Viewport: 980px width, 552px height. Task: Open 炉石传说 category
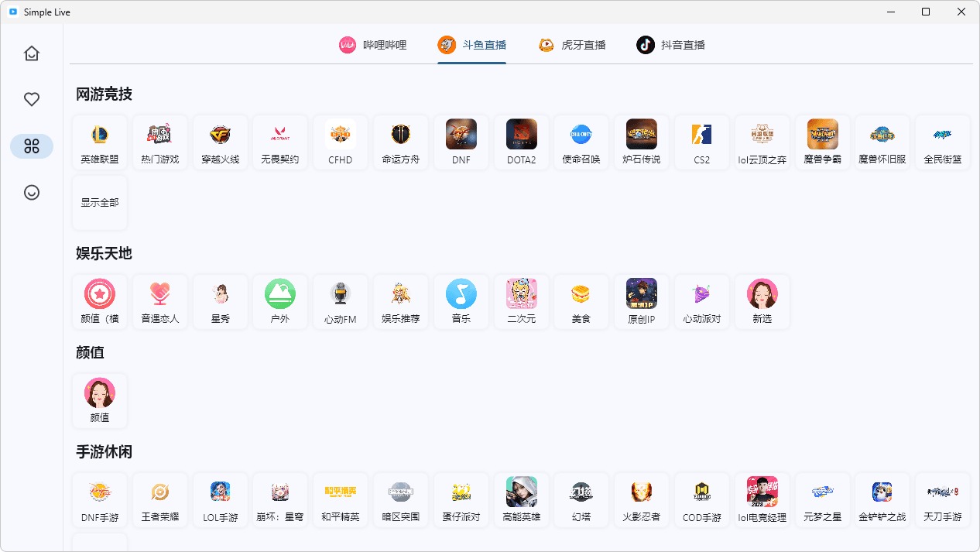point(642,143)
